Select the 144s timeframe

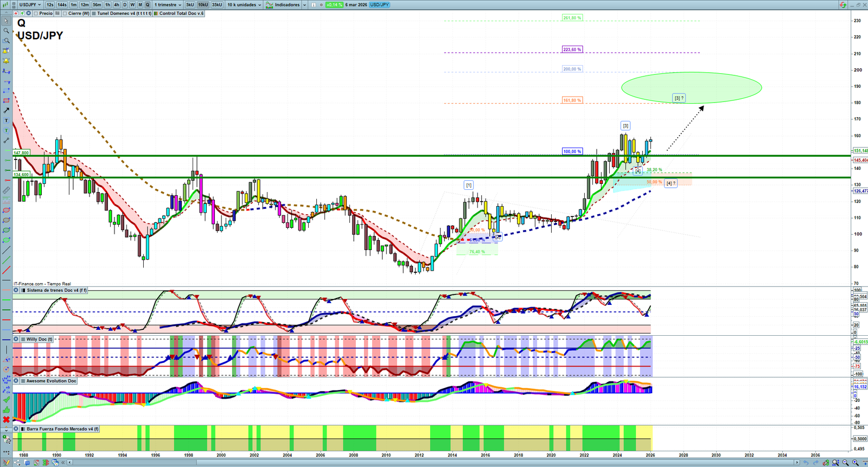[x=62, y=5]
